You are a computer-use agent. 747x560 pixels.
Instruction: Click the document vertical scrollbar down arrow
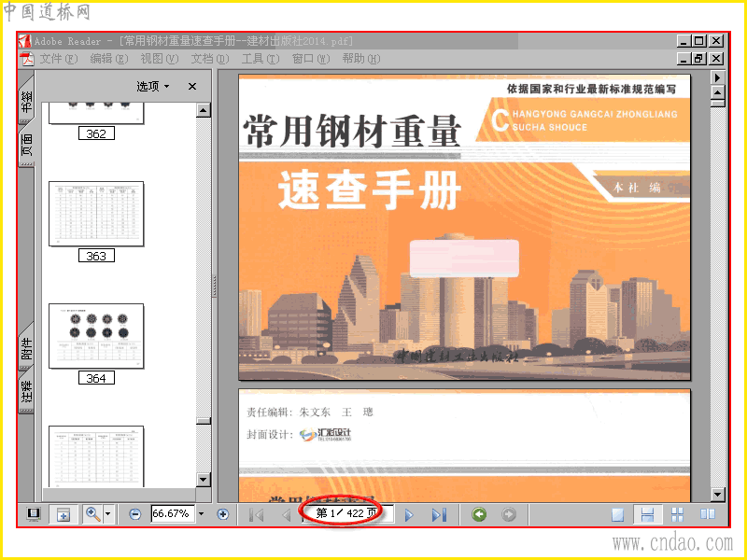[717, 495]
